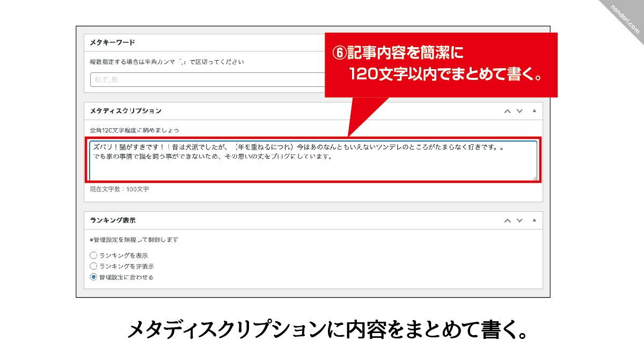
Task: Move the メタディスクリプション panel down with its arrow
Action: pyautogui.click(x=519, y=111)
